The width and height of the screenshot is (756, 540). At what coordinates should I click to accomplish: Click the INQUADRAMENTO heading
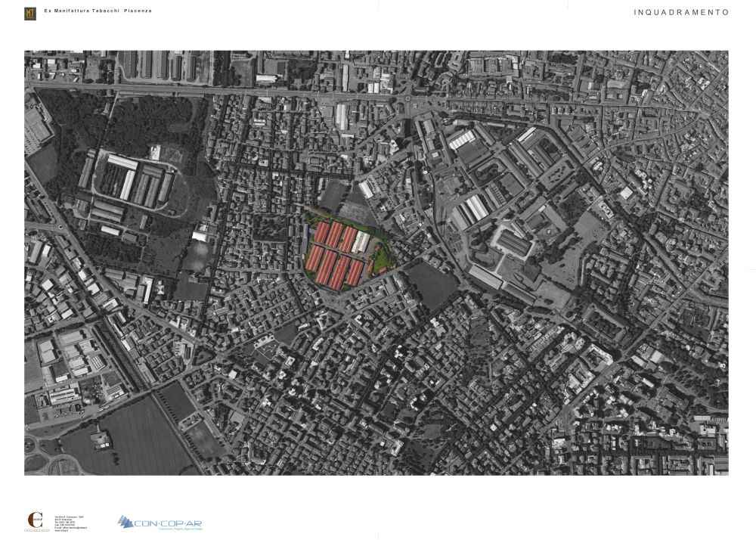(x=681, y=12)
